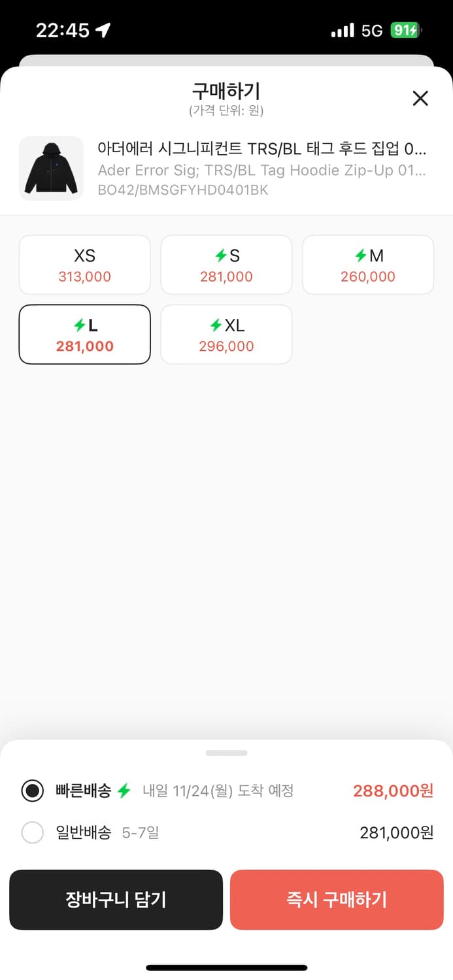The width and height of the screenshot is (453, 980).
Task: Tap the cellular signal bars
Action: (x=343, y=31)
